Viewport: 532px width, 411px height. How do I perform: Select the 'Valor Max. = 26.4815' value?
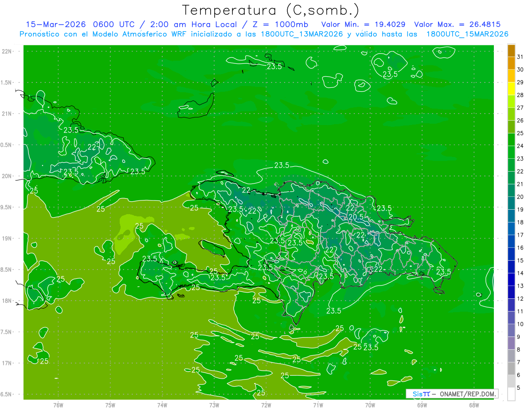(458, 24)
